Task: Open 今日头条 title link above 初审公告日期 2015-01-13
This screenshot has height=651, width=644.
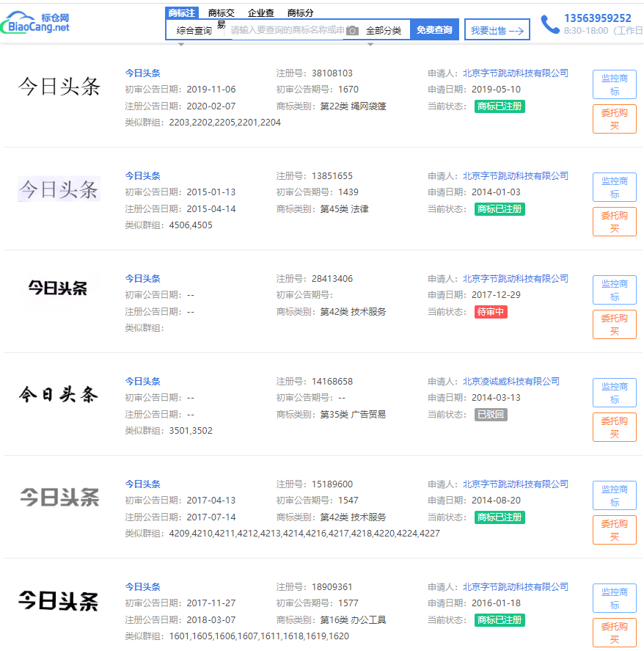Action: (x=143, y=175)
